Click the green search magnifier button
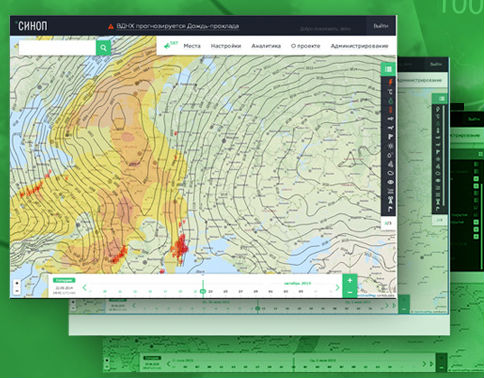Screen dimensions: 484x378 tap(103, 48)
